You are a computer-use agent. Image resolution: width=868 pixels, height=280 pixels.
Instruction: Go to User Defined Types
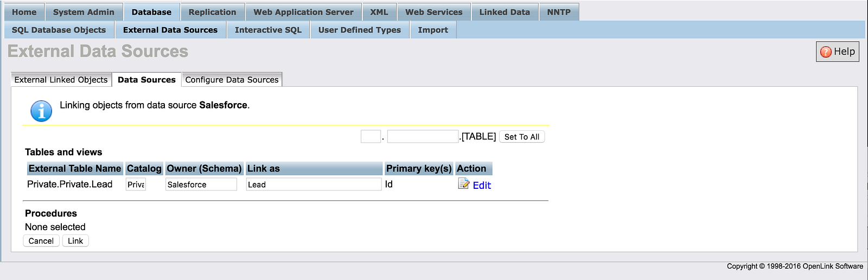coord(359,30)
